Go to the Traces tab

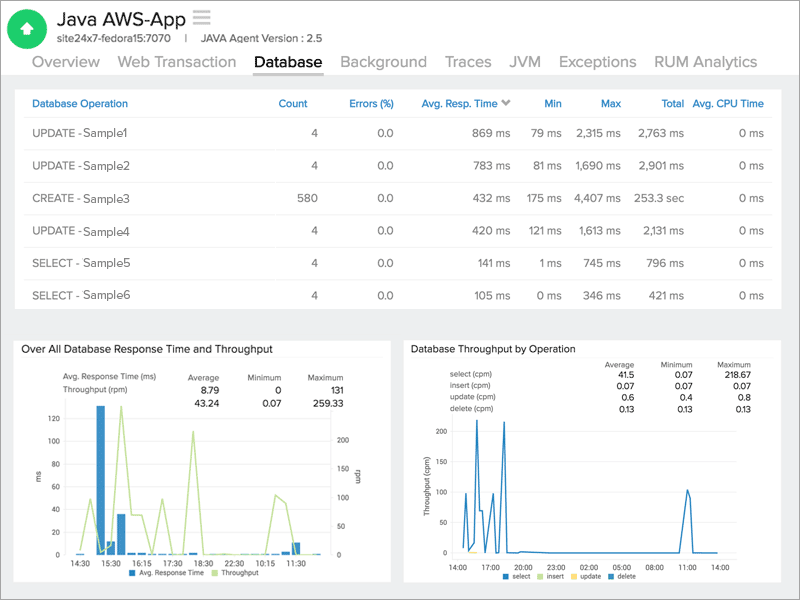[468, 62]
